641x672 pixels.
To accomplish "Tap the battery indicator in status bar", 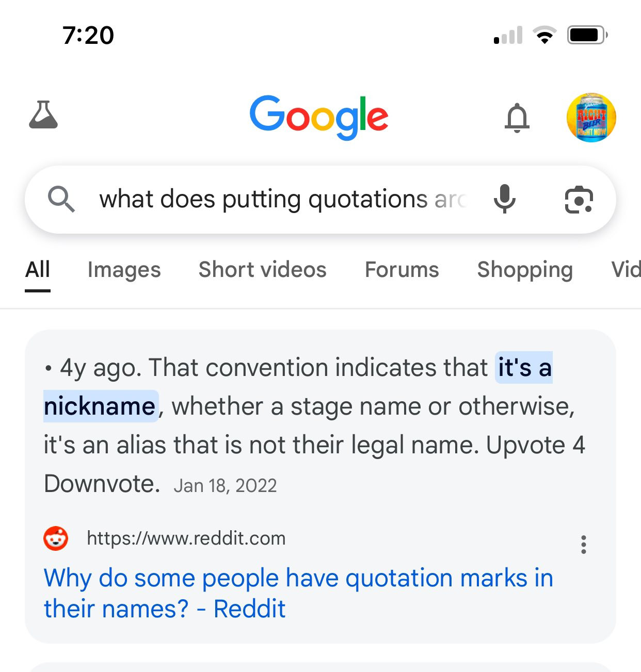I will [x=587, y=35].
